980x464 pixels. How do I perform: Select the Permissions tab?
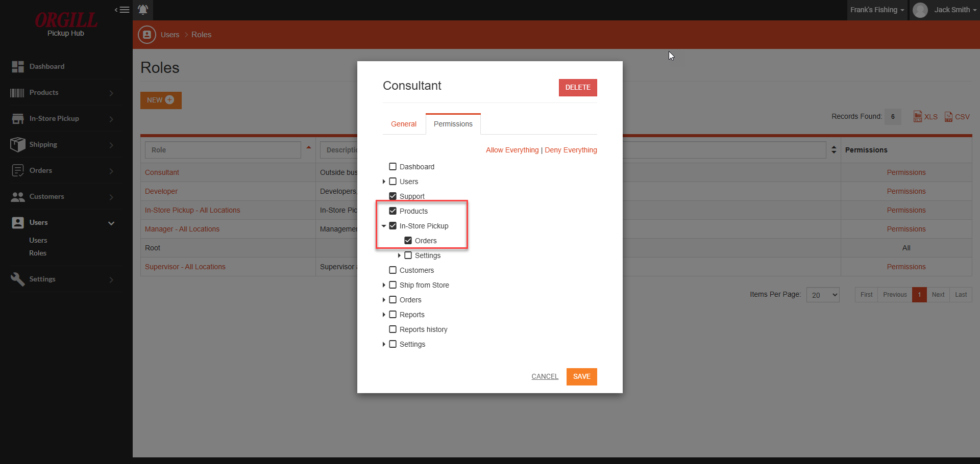453,124
